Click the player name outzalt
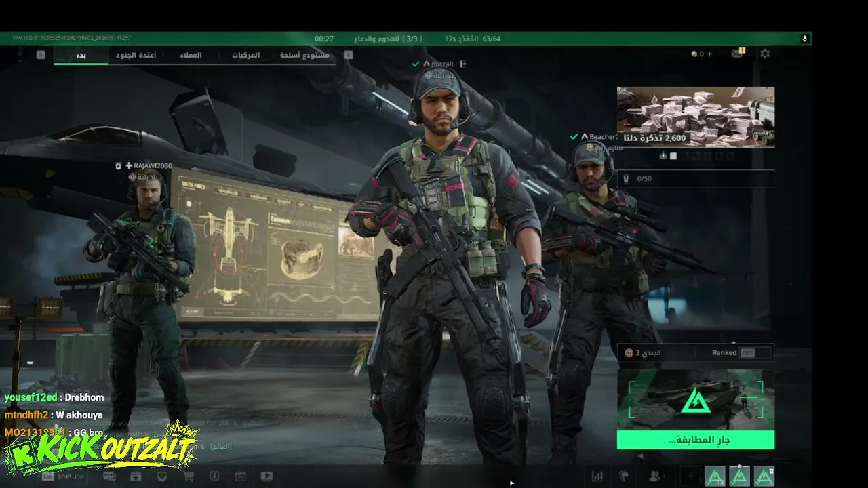Viewport: 868px width, 488px height. pos(444,64)
